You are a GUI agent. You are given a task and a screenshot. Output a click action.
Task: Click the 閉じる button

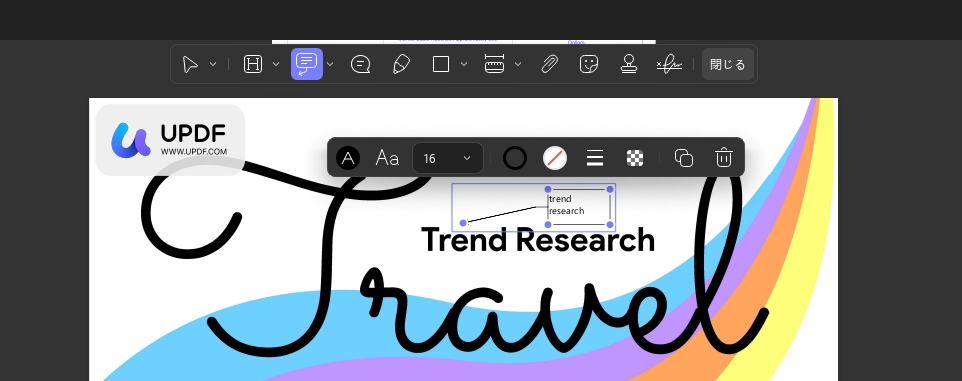[728, 64]
